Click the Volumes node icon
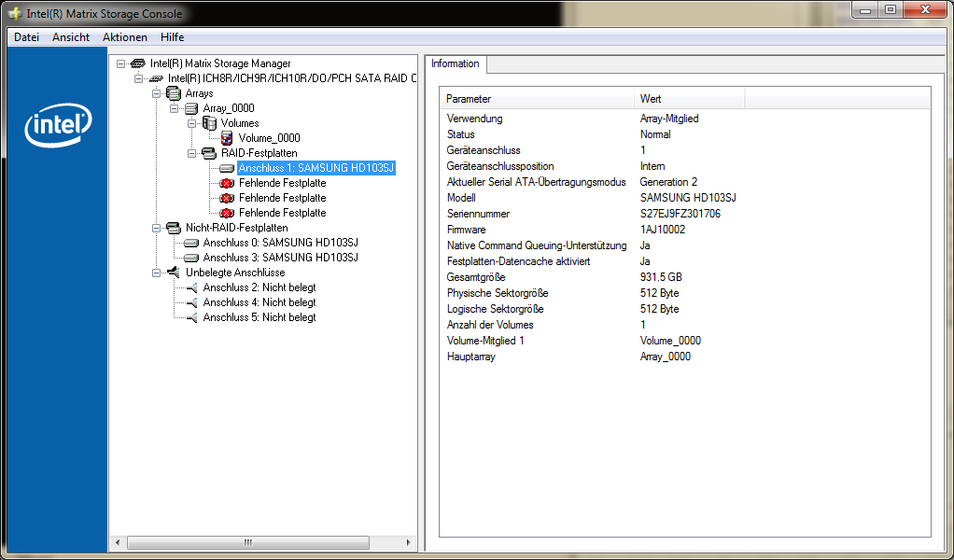954x560 pixels. tap(209, 123)
